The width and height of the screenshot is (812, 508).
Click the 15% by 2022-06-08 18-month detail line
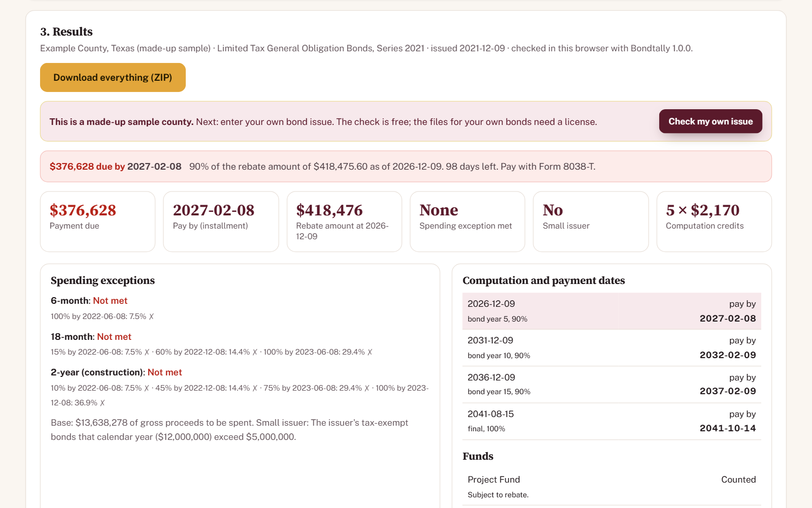(x=212, y=352)
